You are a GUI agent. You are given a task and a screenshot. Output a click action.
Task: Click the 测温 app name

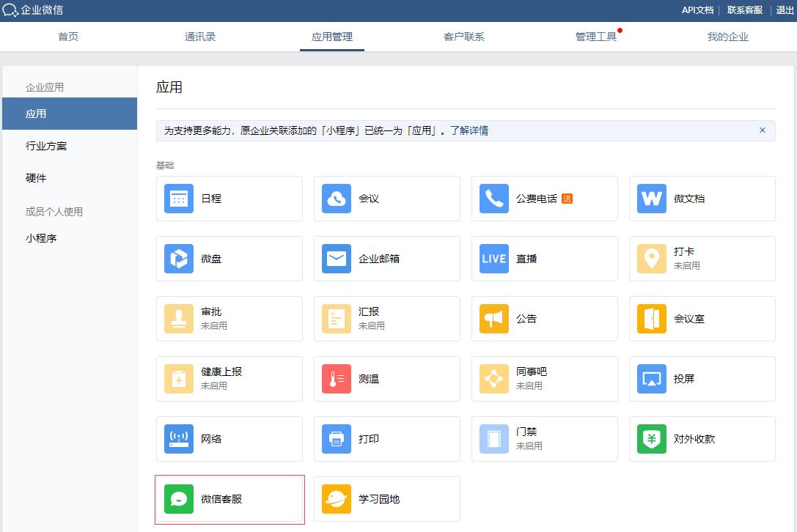369,379
